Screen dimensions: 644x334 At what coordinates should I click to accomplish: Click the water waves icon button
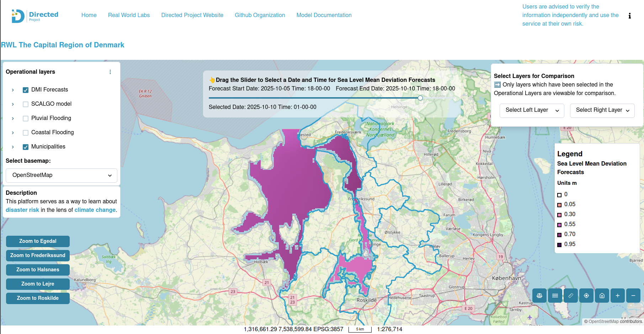coord(555,296)
